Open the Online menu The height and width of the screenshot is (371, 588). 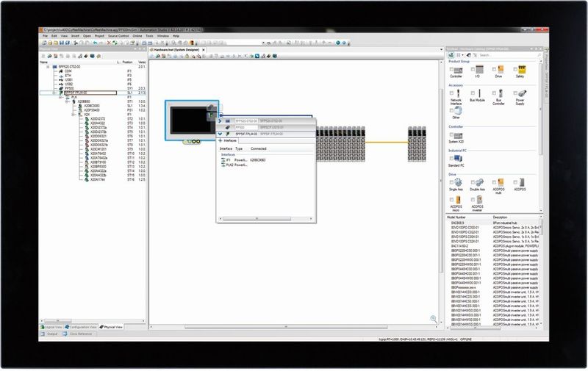[x=137, y=36]
